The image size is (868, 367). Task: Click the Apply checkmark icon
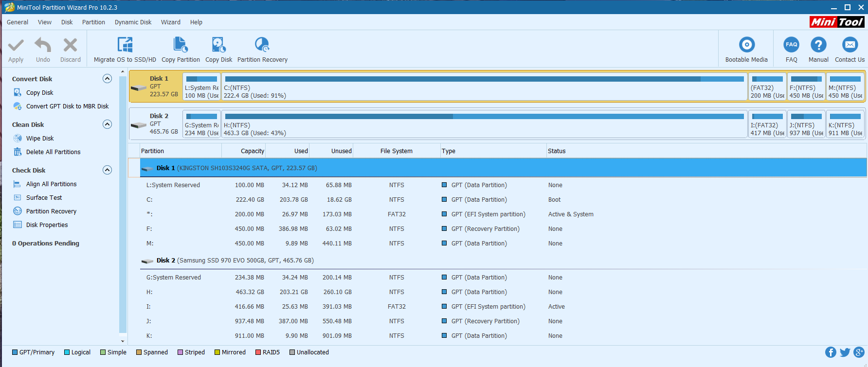pyautogui.click(x=16, y=45)
